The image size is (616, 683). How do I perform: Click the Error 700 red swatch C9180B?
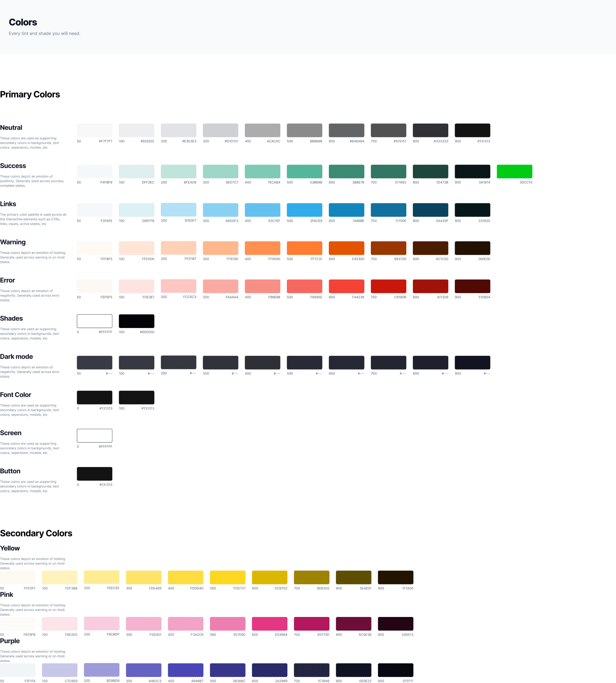pos(388,286)
